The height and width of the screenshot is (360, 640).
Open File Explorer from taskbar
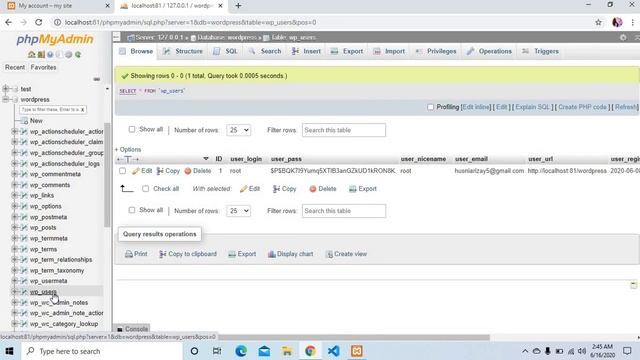coord(287,351)
